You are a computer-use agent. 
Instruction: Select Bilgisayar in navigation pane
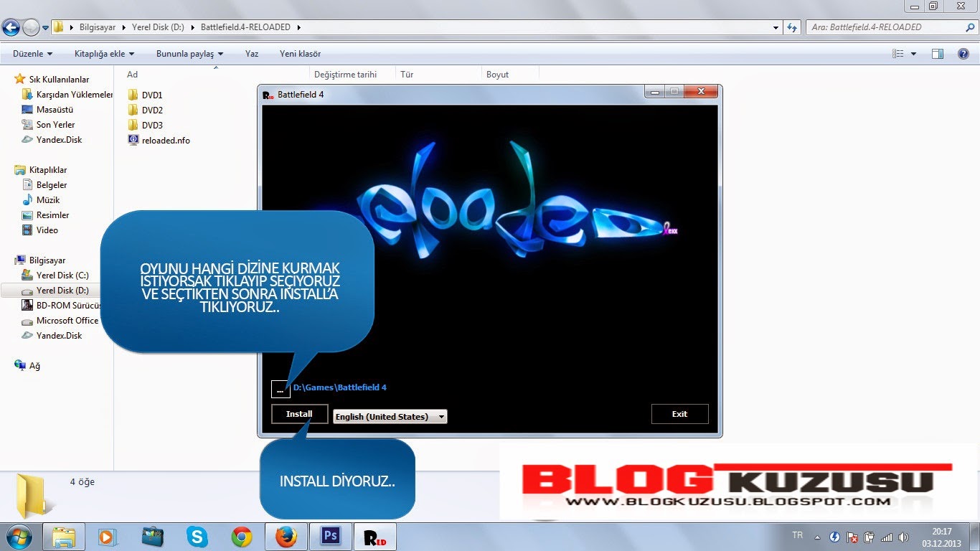39,260
